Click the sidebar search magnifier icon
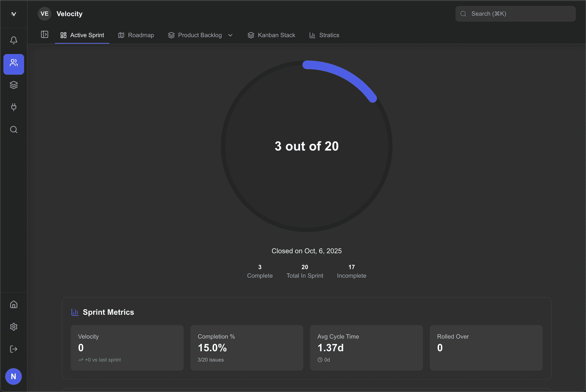 pos(13,130)
